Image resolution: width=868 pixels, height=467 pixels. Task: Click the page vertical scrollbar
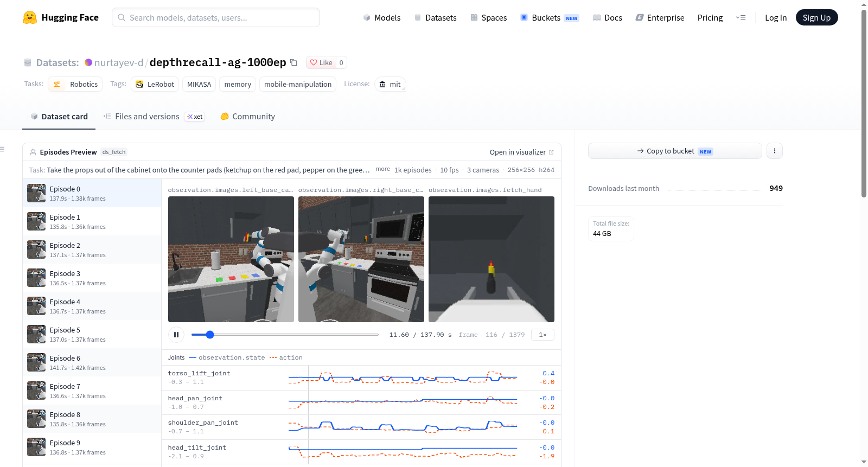pos(864,103)
